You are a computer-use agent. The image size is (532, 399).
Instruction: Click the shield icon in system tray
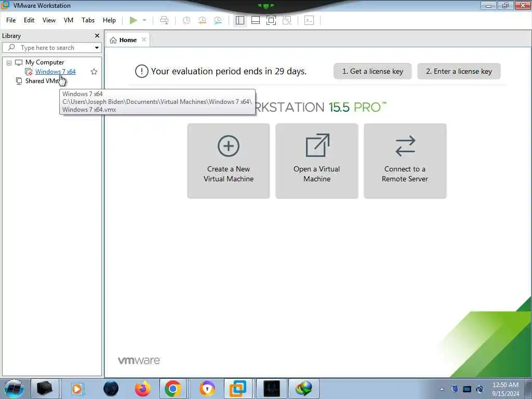455,389
